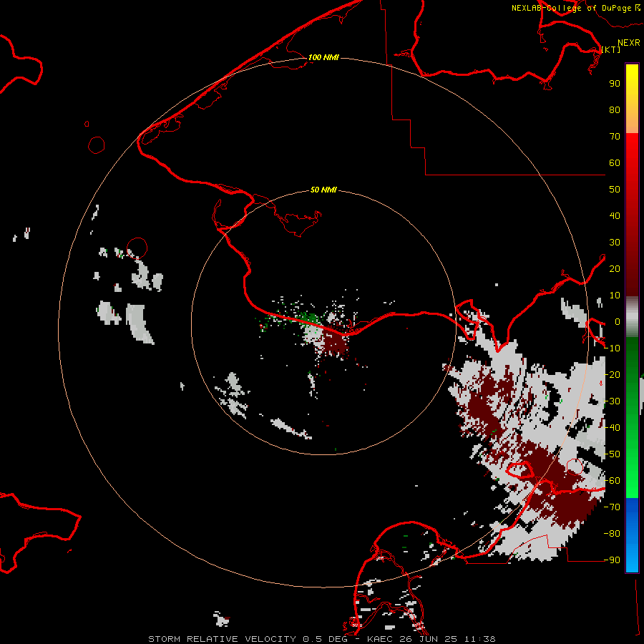Click the "-70" value on velocity scale
This screenshot has height=644, width=644.
(612, 507)
